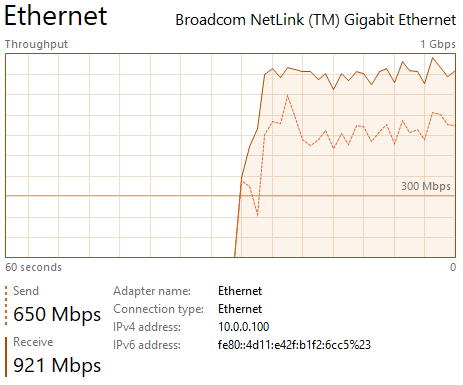The width and height of the screenshot is (463, 385).
Task: Select the 921 Mbps receive value
Action: tap(57, 365)
